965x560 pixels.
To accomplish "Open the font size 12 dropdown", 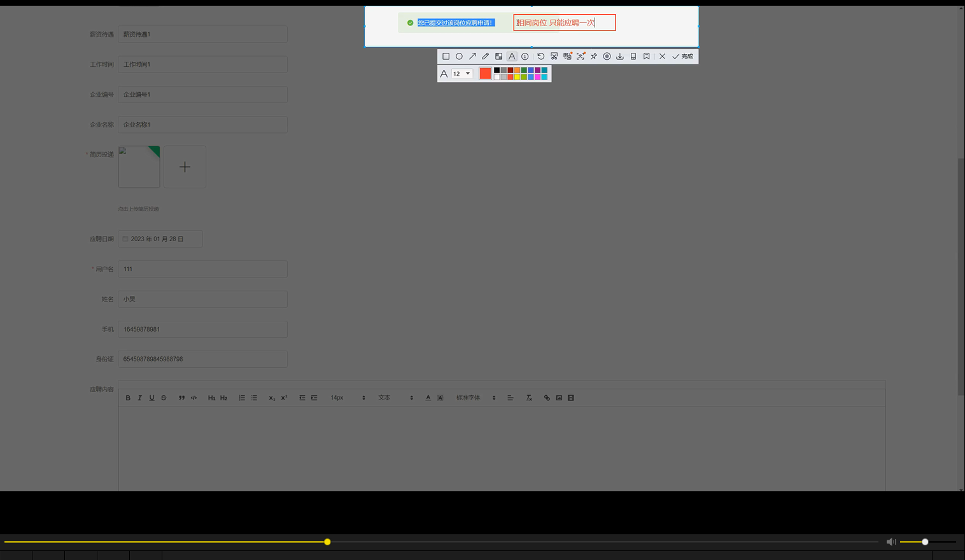I will [x=462, y=74].
